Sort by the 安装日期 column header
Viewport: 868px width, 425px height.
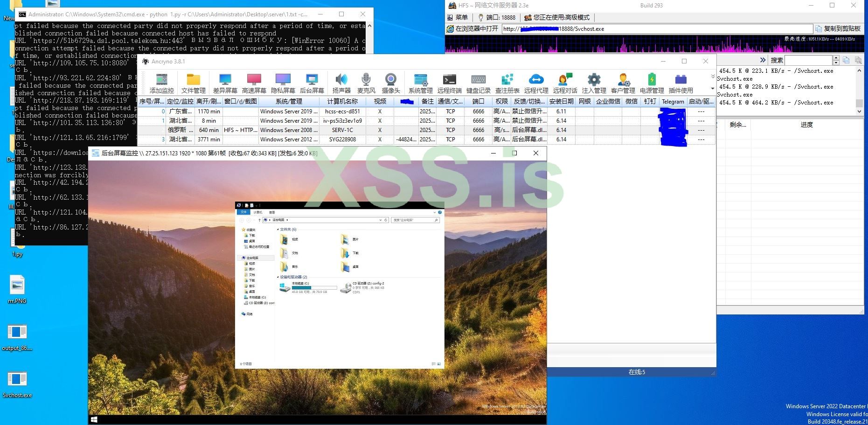pyautogui.click(x=561, y=101)
